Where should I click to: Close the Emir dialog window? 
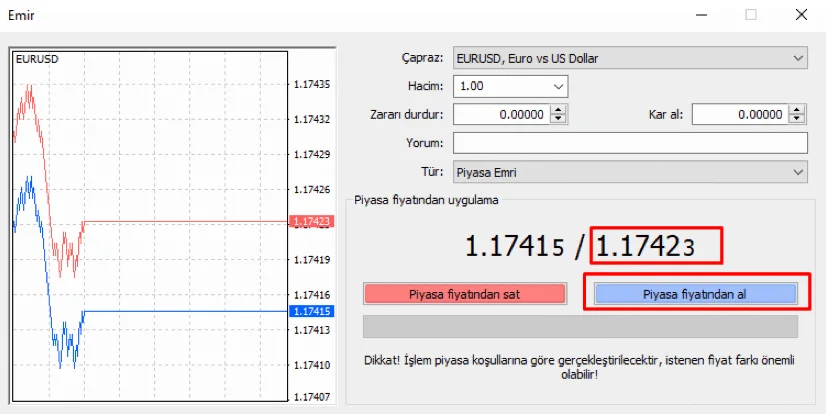802,15
